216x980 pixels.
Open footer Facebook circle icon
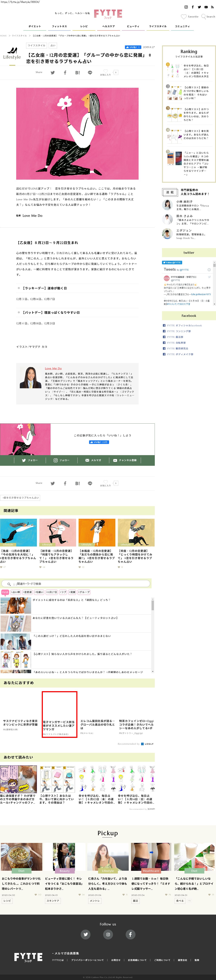click(x=130, y=934)
